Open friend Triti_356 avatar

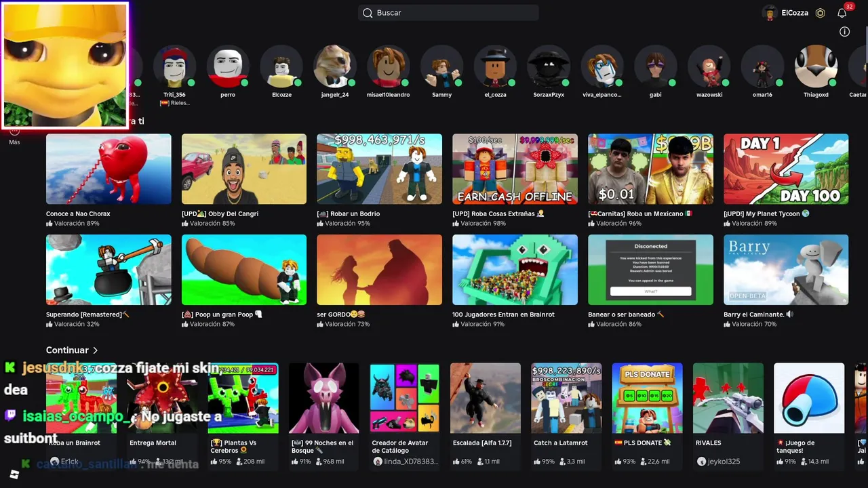pos(174,66)
